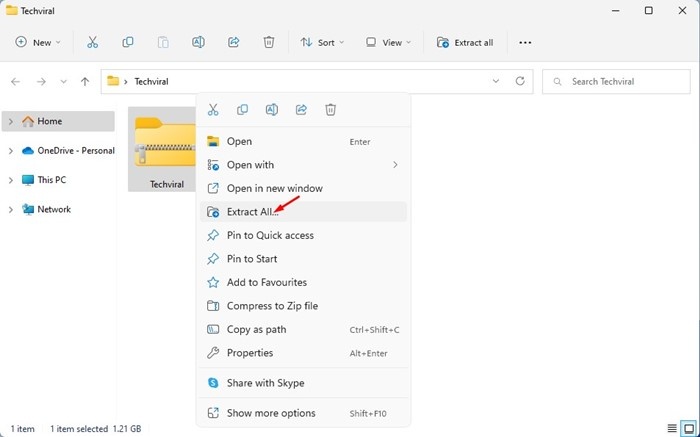Choose Open in new window
This screenshot has width=700, height=437.
304,188
